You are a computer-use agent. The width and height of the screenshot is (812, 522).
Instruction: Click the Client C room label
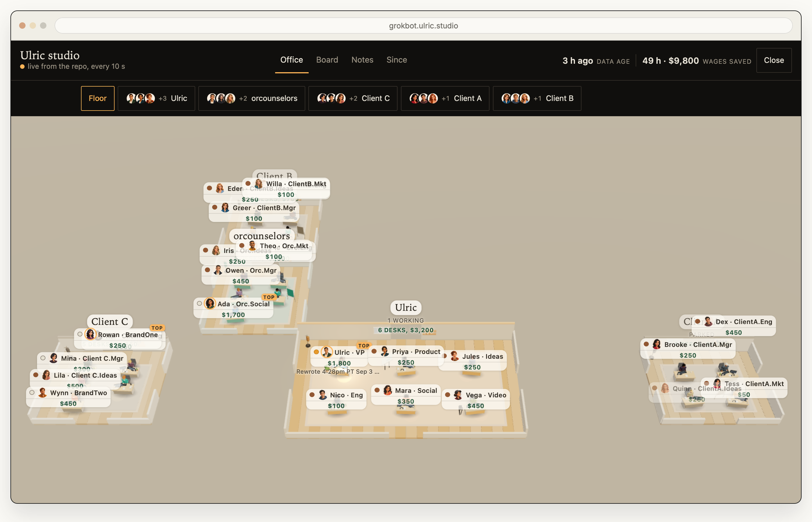[x=109, y=321]
